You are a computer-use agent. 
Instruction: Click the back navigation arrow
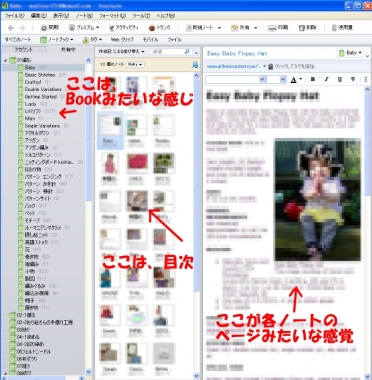[11, 28]
